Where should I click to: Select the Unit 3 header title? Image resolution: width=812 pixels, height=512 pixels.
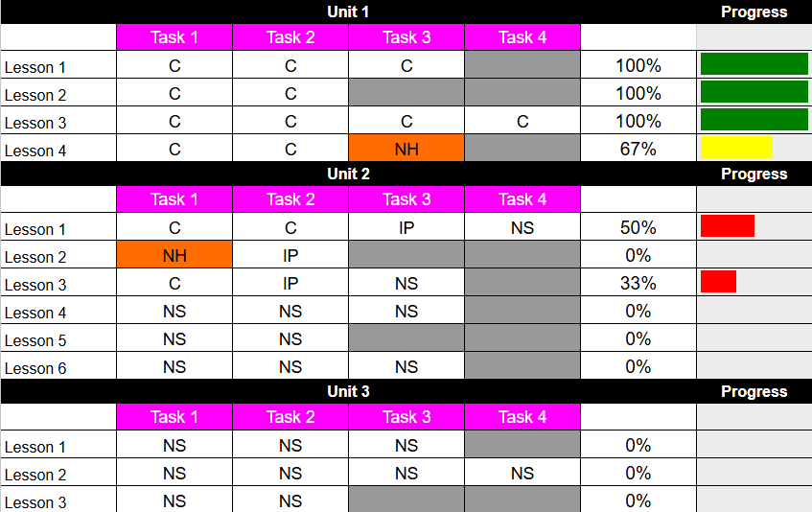click(348, 391)
